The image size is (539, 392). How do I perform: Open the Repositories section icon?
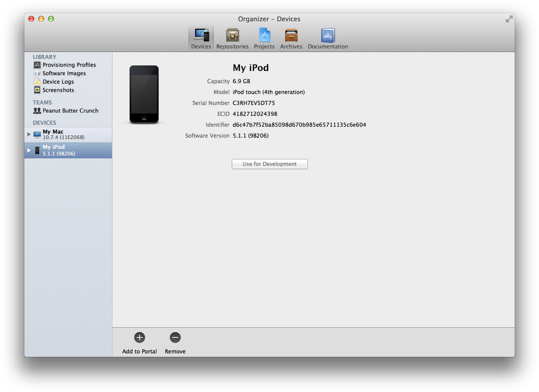coord(232,36)
